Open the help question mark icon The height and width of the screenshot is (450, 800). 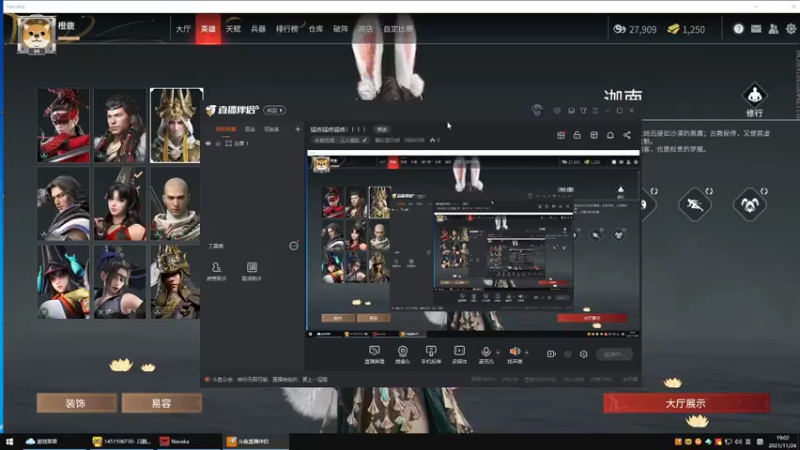738,29
